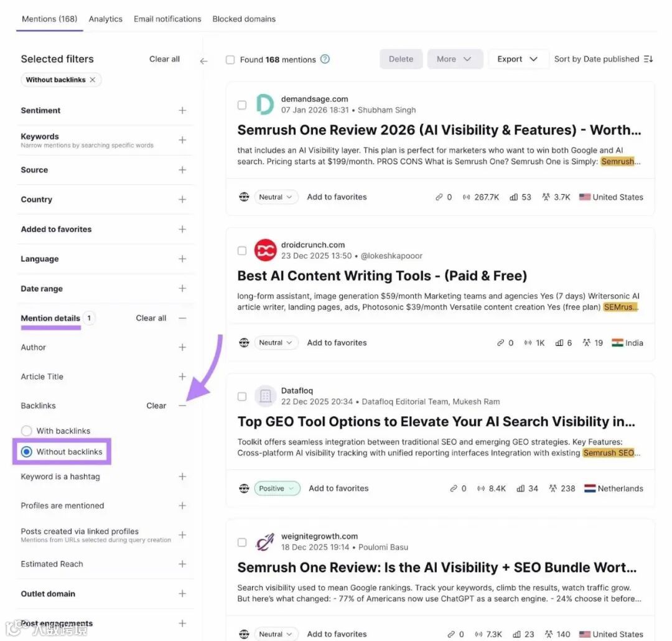The image size is (672, 641).
Task: Collapse the Mention details section
Action: tap(182, 318)
